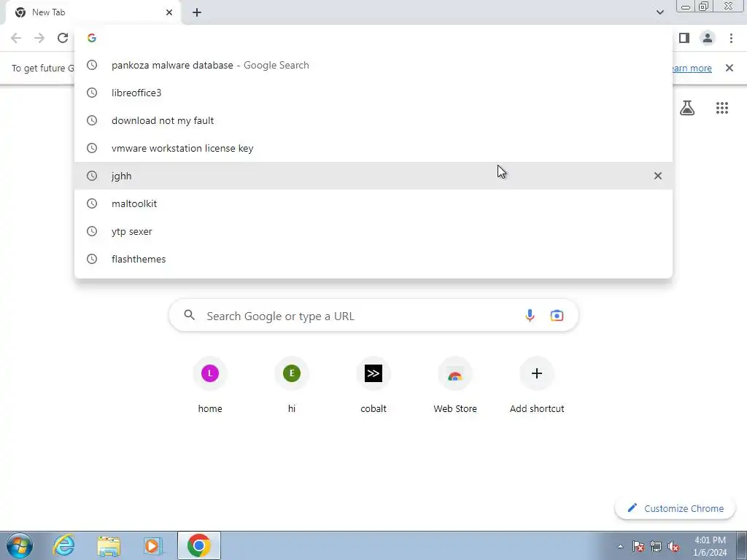Choose suggestion ytp sexer
747x560 pixels.
point(373,231)
